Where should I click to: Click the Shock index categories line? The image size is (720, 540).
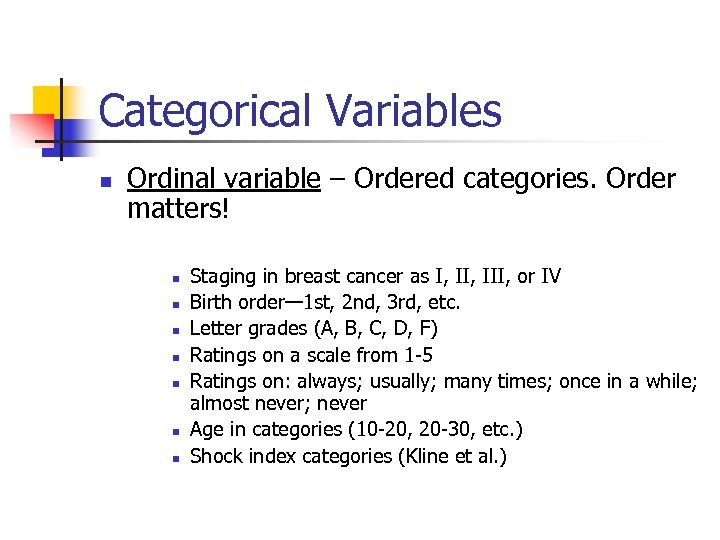(x=348, y=456)
